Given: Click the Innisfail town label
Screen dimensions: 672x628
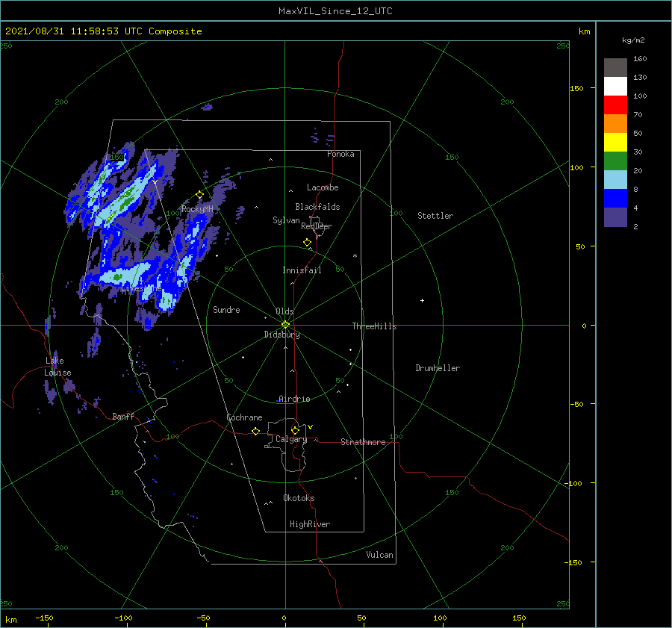Looking at the screenshot, I should (302, 270).
